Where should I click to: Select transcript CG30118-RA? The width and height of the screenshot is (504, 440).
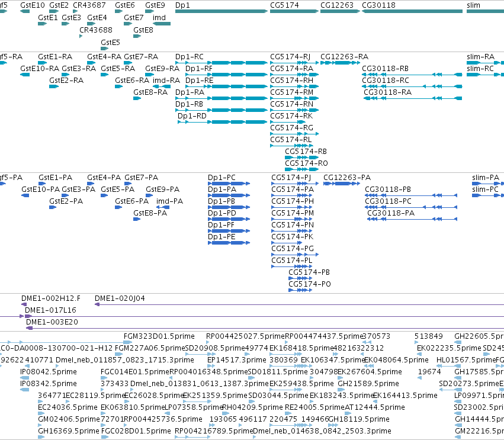coord(413,98)
